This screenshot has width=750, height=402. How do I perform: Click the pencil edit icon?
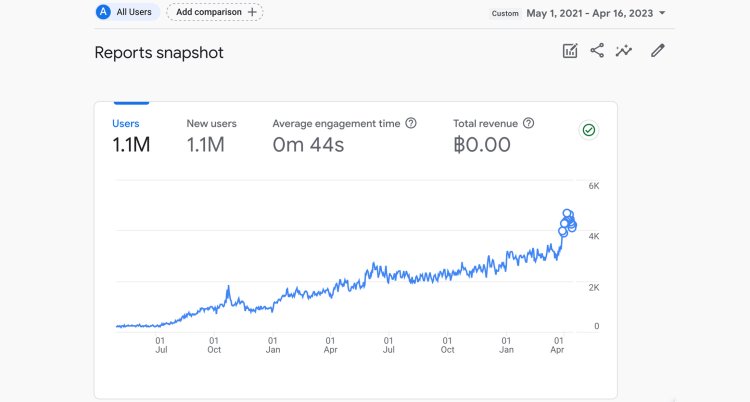[x=657, y=51]
